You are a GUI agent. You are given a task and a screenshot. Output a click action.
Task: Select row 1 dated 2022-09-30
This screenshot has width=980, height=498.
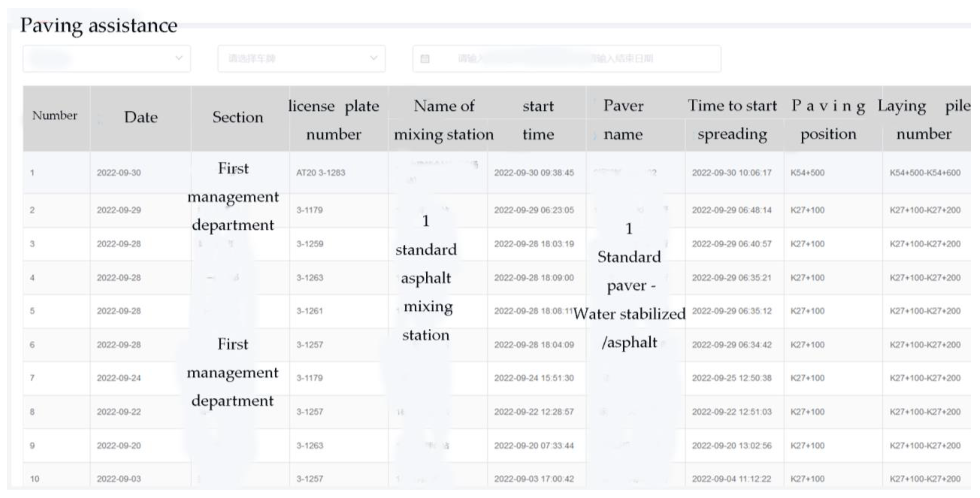[118, 173]
